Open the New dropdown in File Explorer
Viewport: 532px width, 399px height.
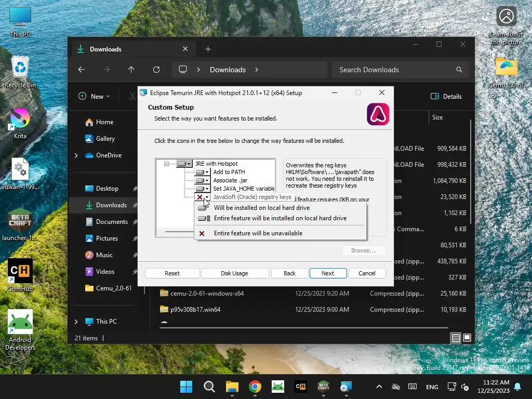[x=95, y=96]
